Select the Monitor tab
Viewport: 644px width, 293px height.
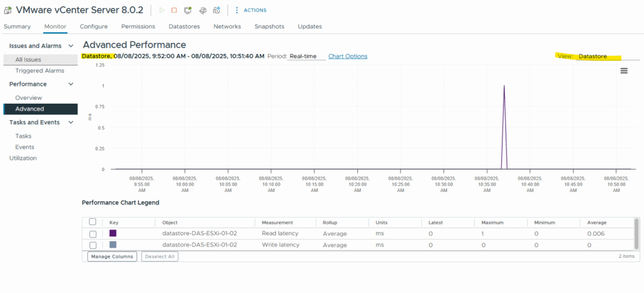point(55,26)
